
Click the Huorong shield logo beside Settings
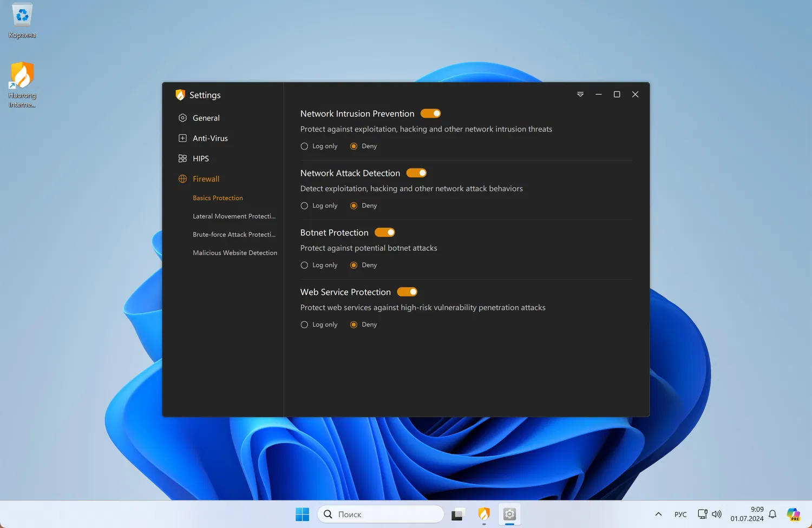pos(180,95)
